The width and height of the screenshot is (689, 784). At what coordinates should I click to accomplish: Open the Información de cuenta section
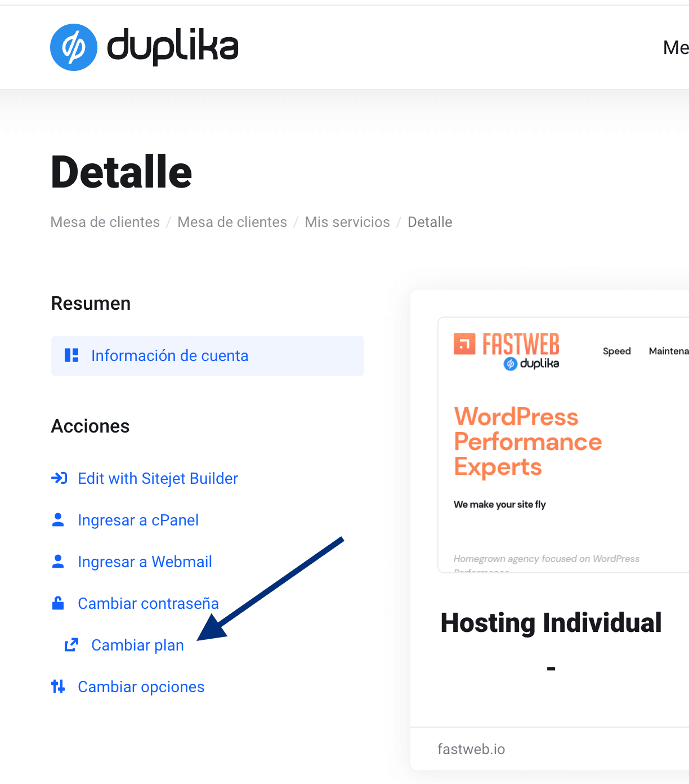point(169,356)
